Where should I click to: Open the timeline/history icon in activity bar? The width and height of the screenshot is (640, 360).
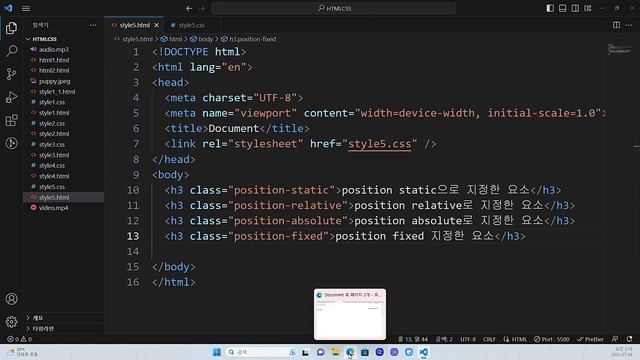(x=11, y=143)
